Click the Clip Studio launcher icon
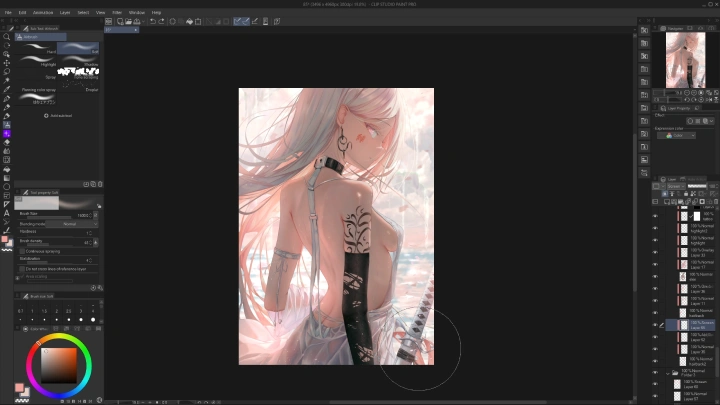 pyautogui.click(x=108, y=22)
